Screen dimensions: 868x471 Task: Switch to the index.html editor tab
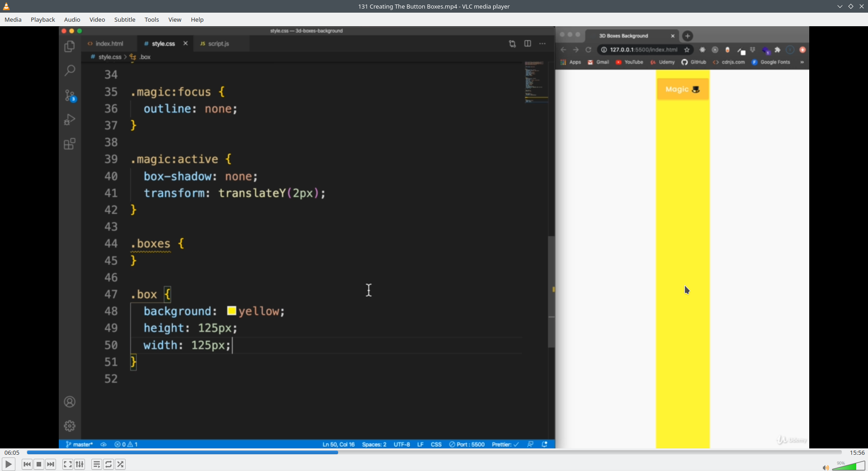[109, 43]
